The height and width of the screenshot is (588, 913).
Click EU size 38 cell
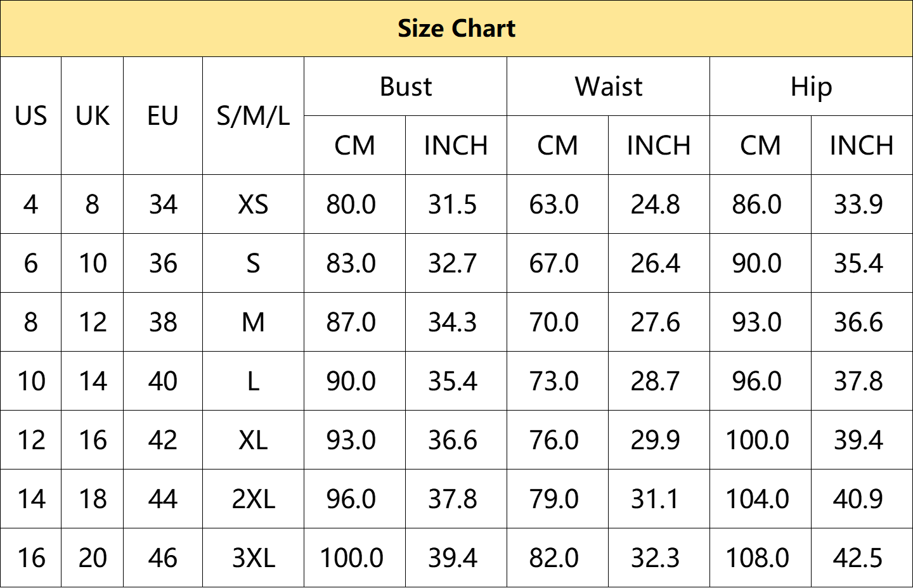(163, 323)
